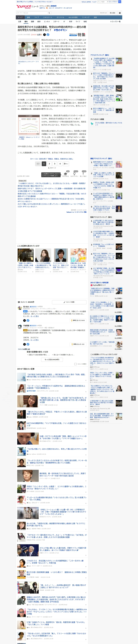The width and height of the screenshot is (138, 644).
Task: Click the scroll-to-top arrow button
Action: click(x=133, y=398)
